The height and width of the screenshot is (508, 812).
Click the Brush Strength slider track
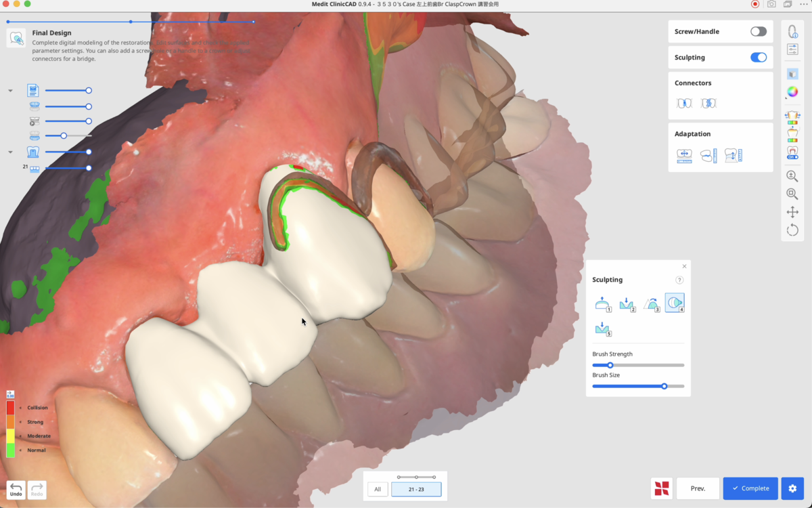(638, 365)
